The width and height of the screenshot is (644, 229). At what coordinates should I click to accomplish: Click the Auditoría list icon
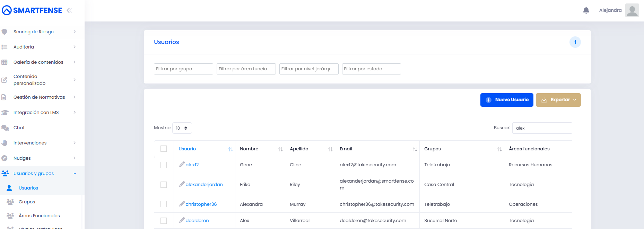pyautogui.click(x=5, y=47)
